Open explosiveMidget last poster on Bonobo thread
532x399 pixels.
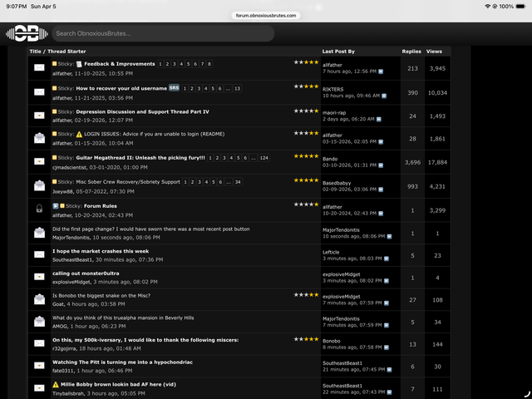point(342,297)
